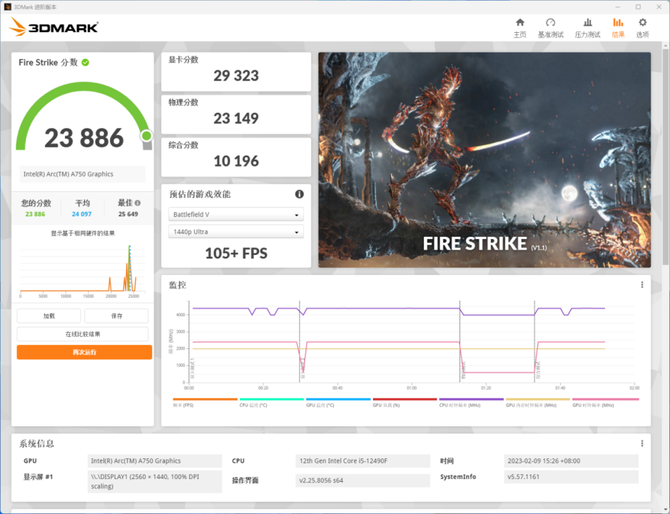Toggle the FPS legend series in monitoring chart
The height and width of the screenshot is (514, 670).
(184, 403)
